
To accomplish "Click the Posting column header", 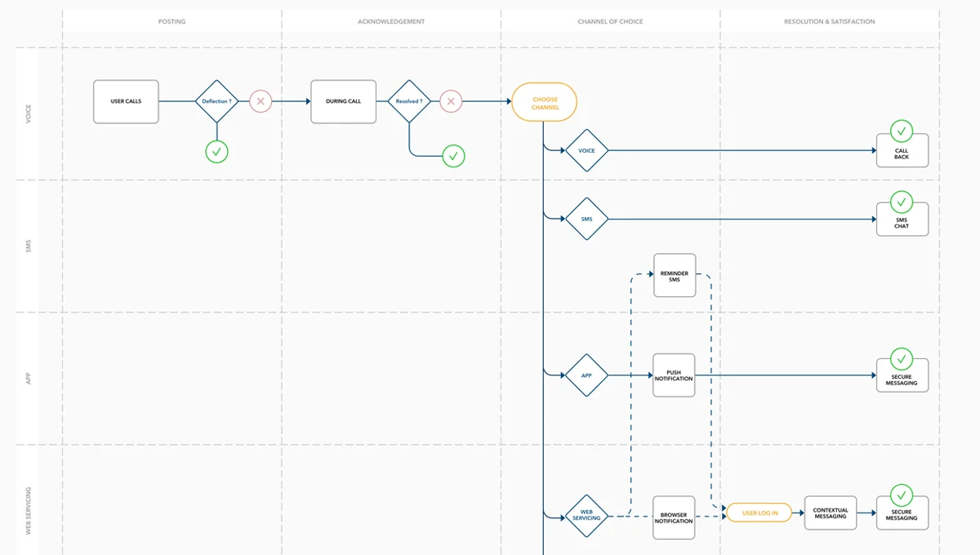I will pyautogui.click(x=171, y=21).
